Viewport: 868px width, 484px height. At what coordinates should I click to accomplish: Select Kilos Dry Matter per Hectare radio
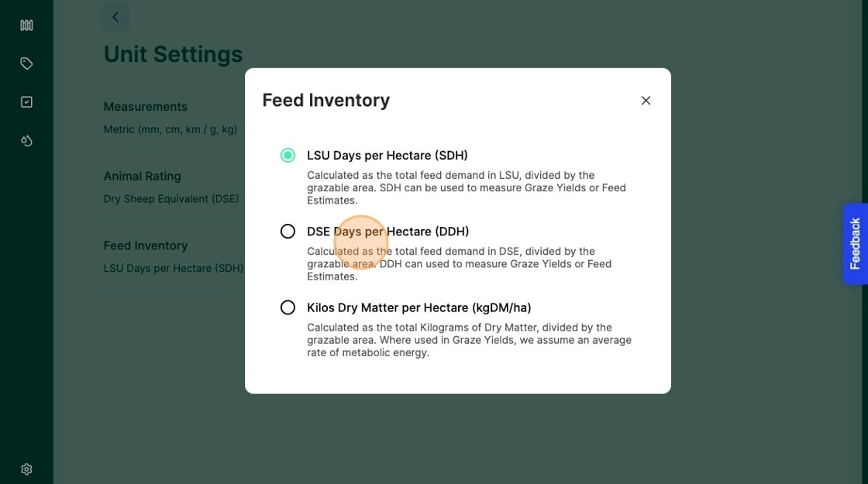tap(288, 307)
